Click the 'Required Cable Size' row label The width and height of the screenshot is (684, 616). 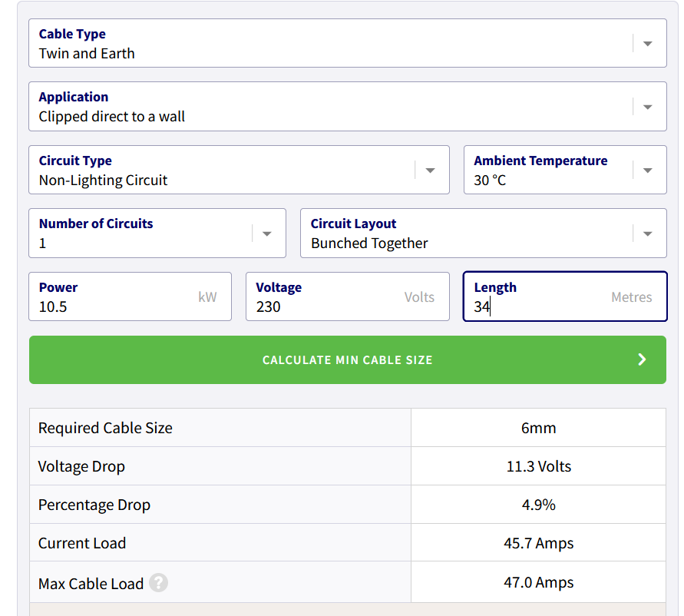[105, 428]
